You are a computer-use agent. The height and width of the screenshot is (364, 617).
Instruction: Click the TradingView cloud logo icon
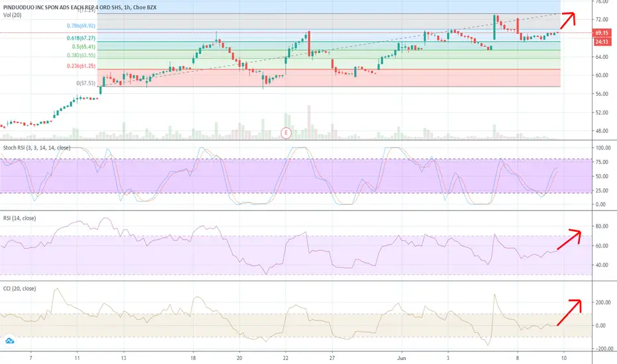(9, 341)
